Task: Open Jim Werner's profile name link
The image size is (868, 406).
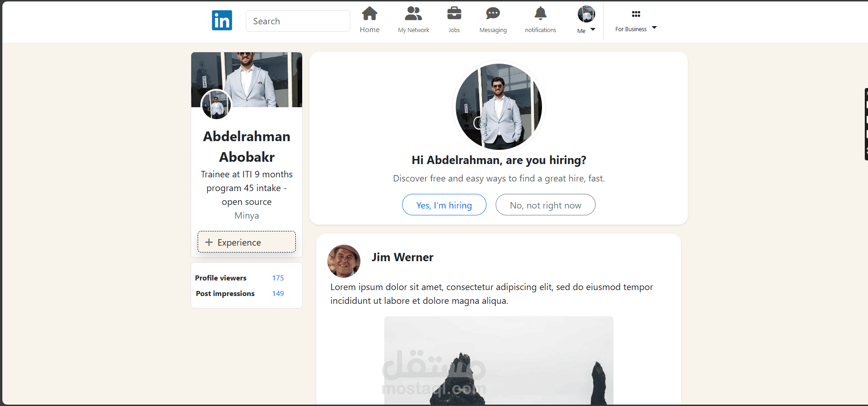Action: point(402,257)
